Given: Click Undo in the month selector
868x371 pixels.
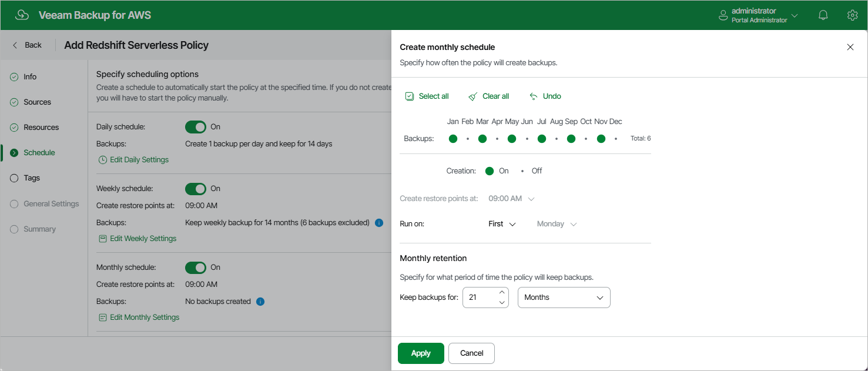Looking at the screenshot, I should click(x=545, y=96).
